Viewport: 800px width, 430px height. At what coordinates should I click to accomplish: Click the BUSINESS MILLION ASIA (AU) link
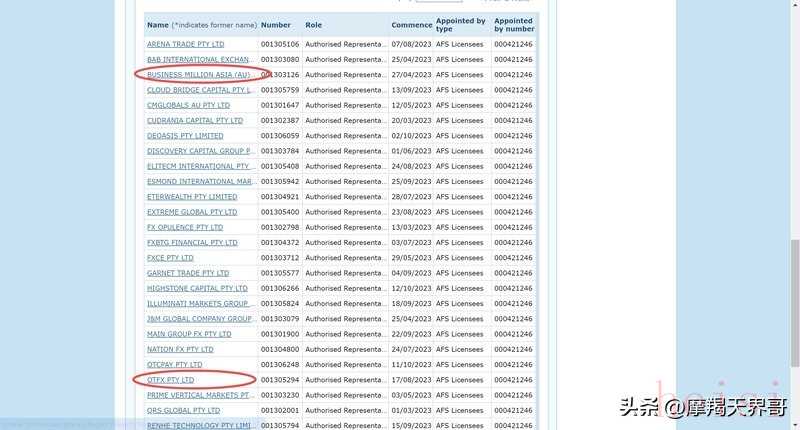[198, 75]
